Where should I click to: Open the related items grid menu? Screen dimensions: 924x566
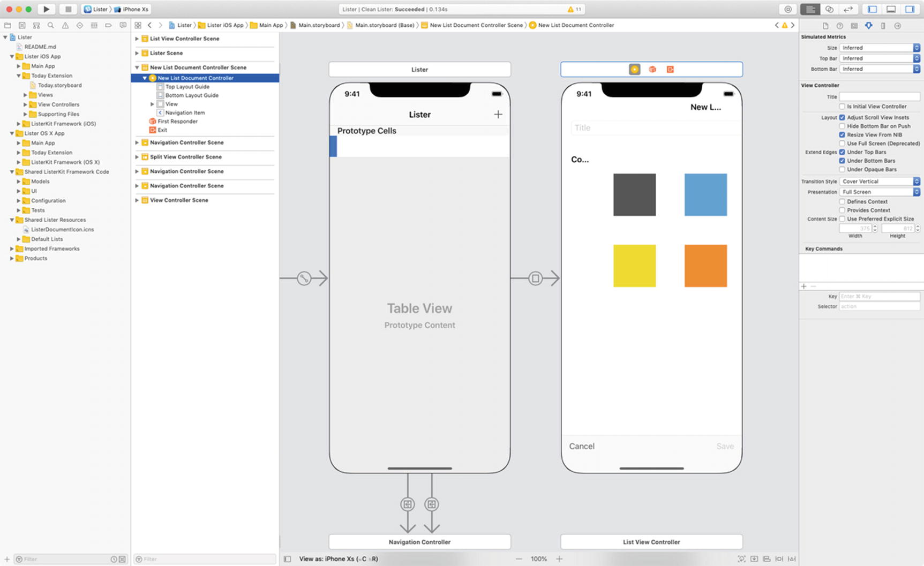pos(138,25)
